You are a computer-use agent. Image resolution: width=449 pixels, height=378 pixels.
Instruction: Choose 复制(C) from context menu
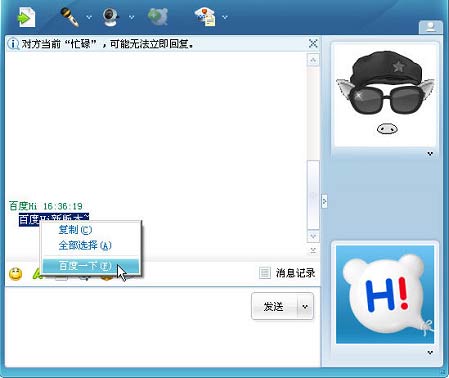[x=91, y=230]
